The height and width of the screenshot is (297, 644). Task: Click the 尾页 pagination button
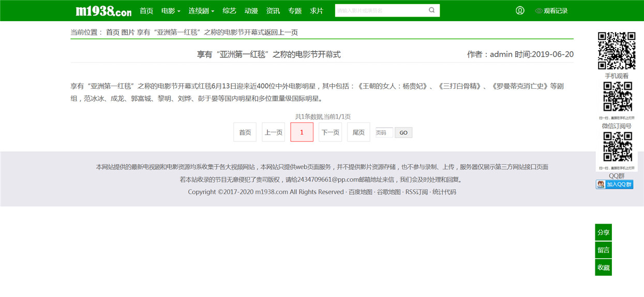(x=358, y=132)
